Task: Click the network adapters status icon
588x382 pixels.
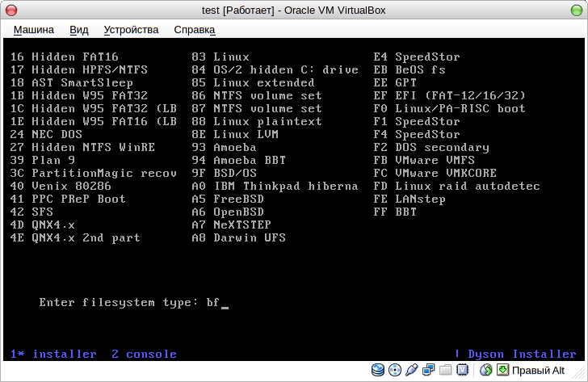Action: tap(428, 370)
